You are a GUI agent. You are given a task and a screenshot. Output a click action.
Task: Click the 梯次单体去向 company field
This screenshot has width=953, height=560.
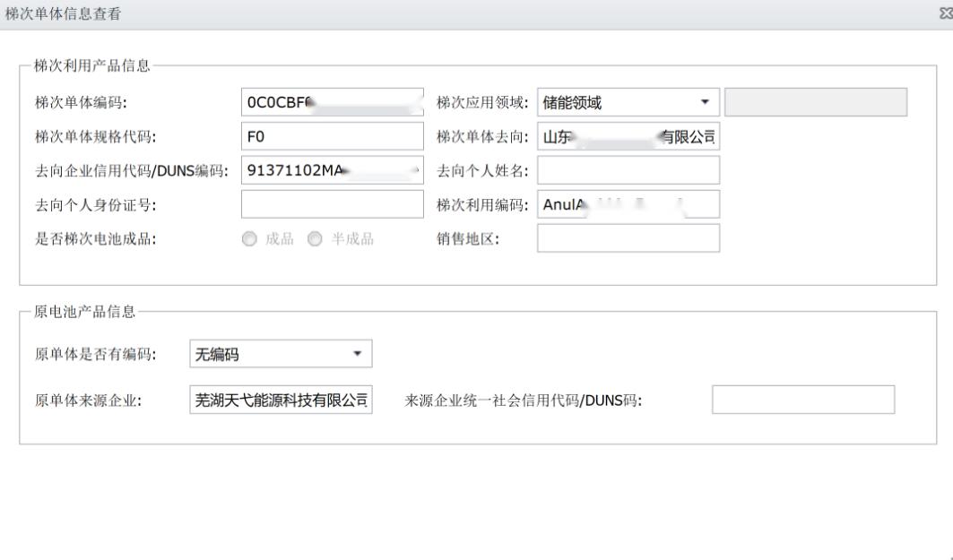click(628, 136)
